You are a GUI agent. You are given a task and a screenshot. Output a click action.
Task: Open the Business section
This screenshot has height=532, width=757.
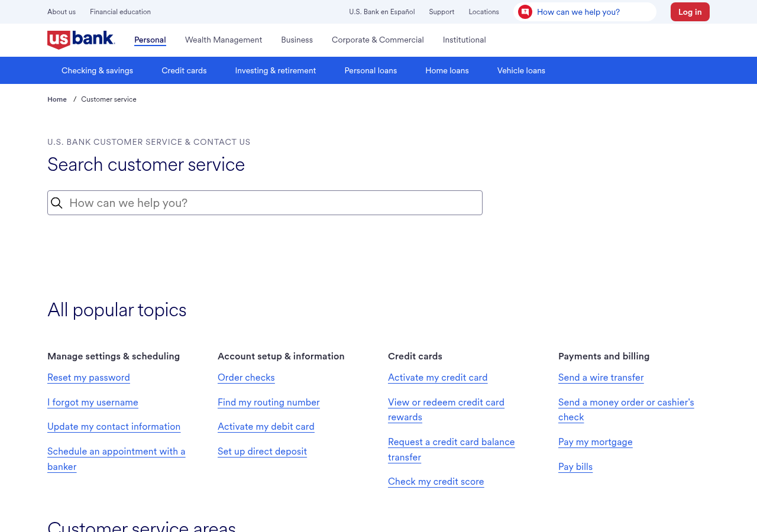(x=297, y=40)
